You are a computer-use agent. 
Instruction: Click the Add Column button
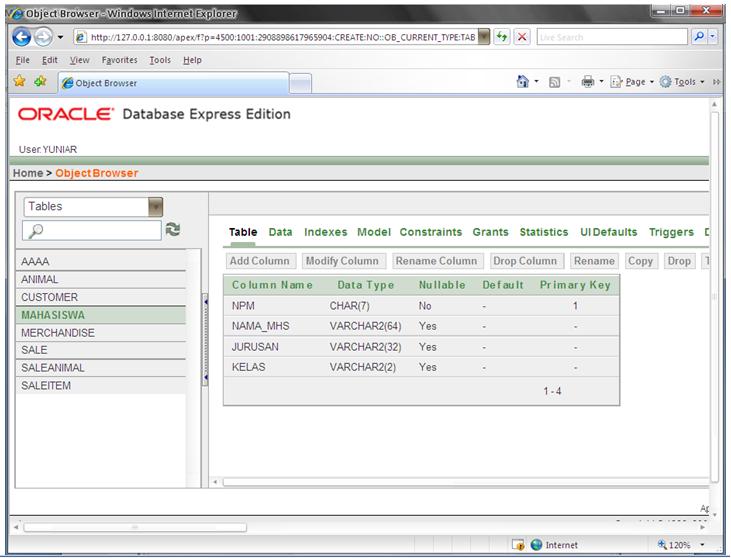pyautogui.click(x=260, y=261)
